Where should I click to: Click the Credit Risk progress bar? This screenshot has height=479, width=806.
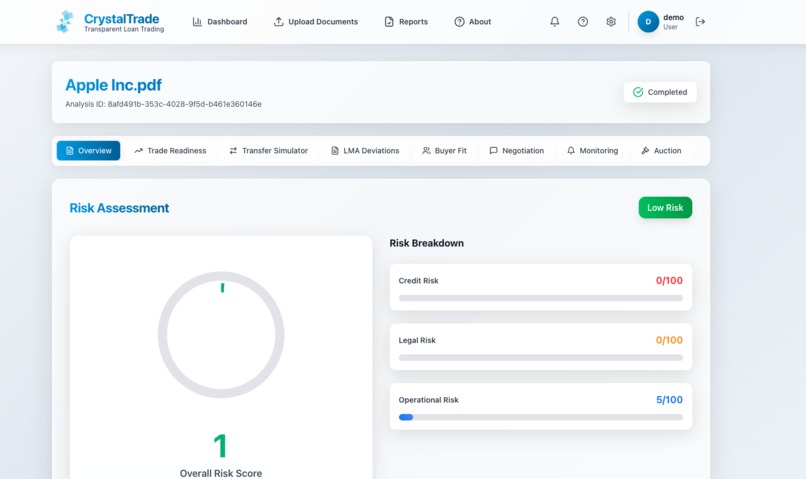[x=541, y=298]
